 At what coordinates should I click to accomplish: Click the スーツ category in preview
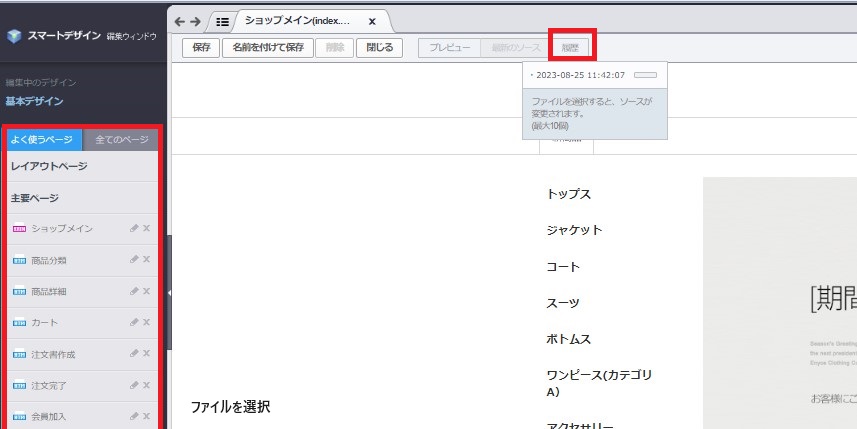coord(563,303)
